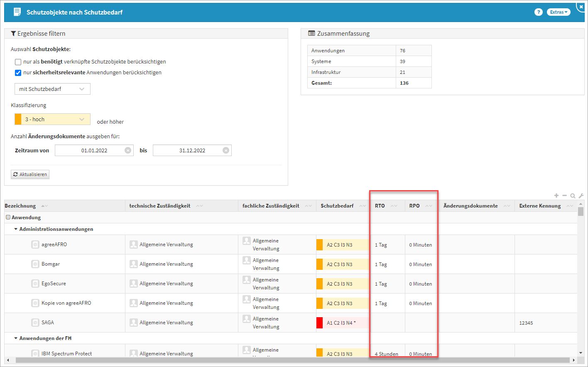Click the agreeAFRO application icon
This screenshot has height=367, width=588.
click(35, 245)
